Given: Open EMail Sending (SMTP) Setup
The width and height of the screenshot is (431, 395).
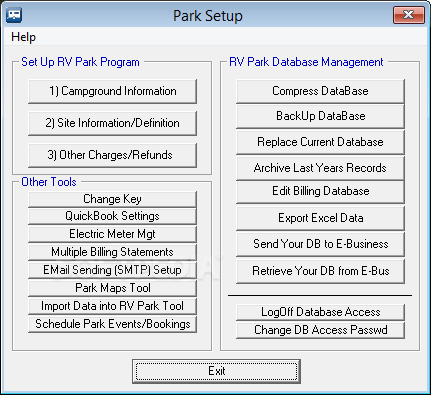Looking at the screenshot, I should click(x=113, y=270).
